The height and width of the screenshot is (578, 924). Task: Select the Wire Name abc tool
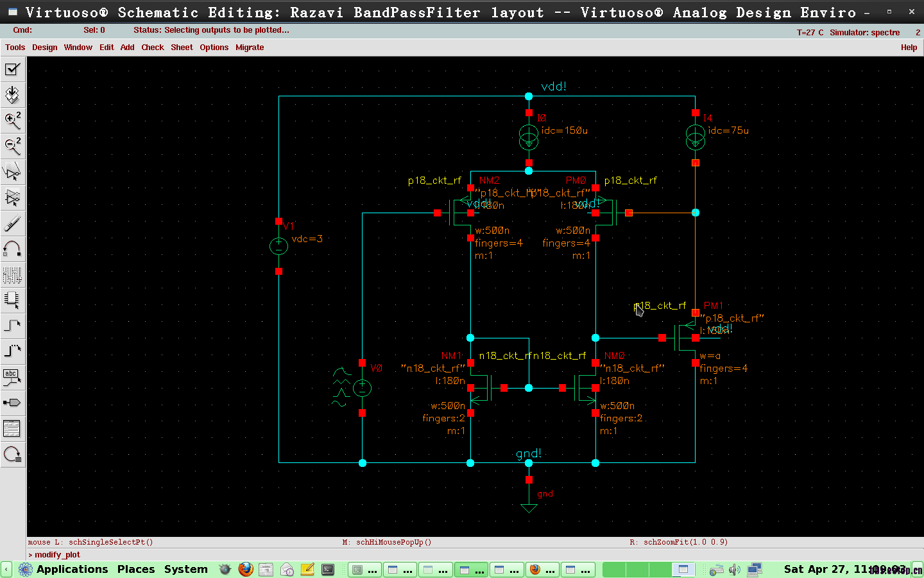pyautogui.click(x=12, y=377)
